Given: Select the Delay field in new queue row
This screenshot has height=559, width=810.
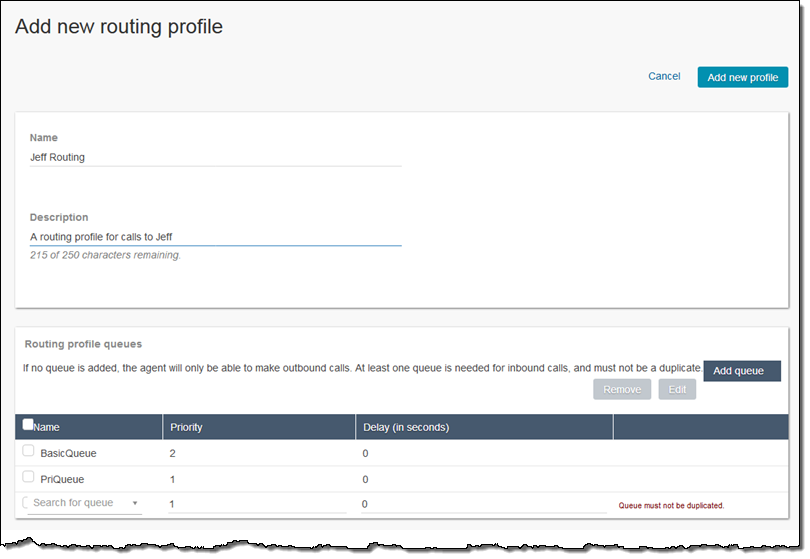Looking at the screenshot, I should [482, 505].
